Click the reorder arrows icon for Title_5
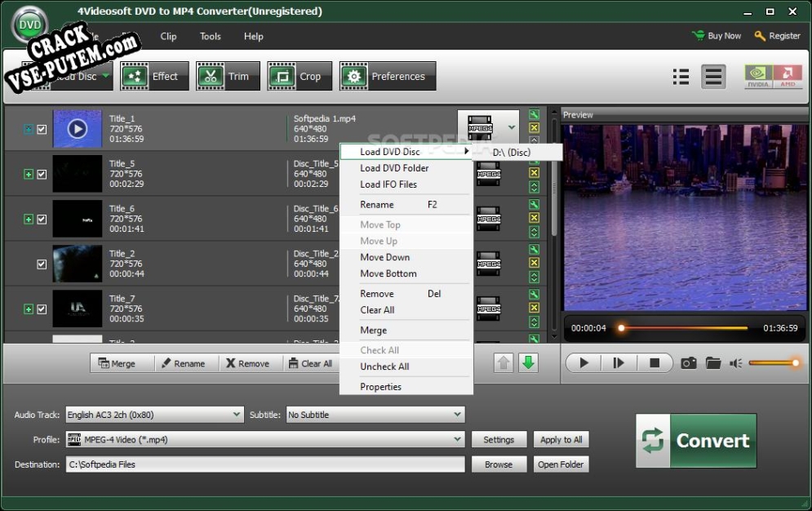812x511 pixels. pos(534,187)
